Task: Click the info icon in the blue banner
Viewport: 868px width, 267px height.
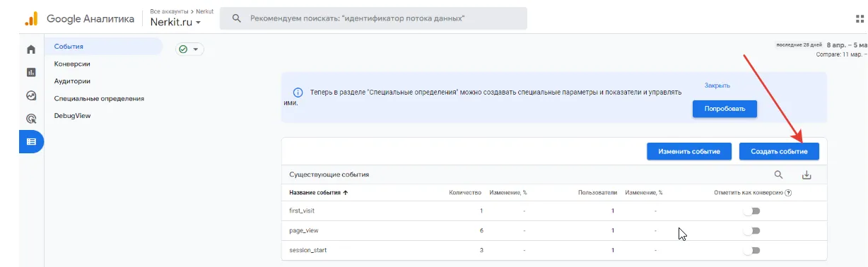Action: [298, 93]
